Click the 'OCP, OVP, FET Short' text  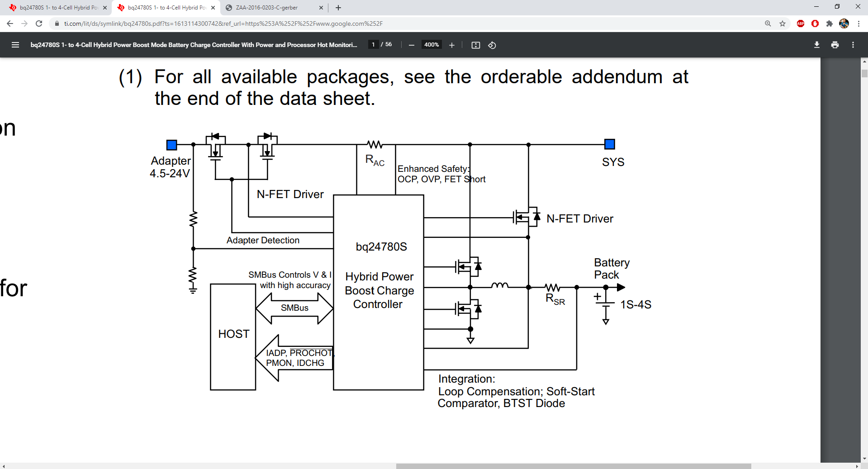pos(441,179)
